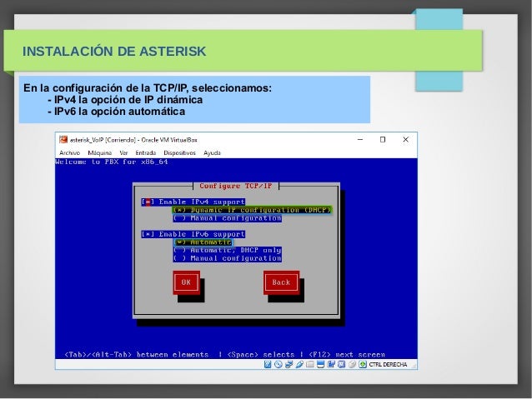Click the asterisk_VoIP window title text

coord(133,140)
